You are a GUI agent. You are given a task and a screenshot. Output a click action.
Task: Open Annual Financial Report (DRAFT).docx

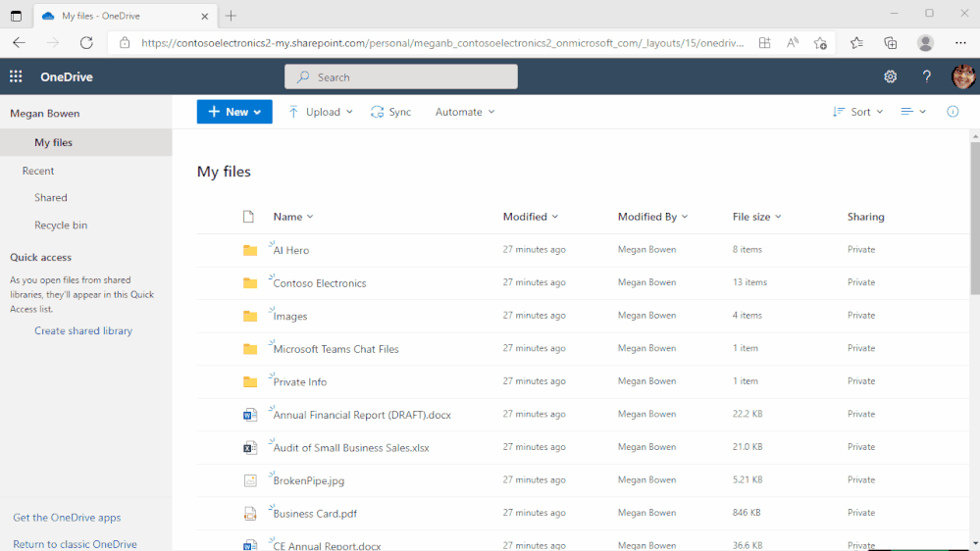point(362,415)
